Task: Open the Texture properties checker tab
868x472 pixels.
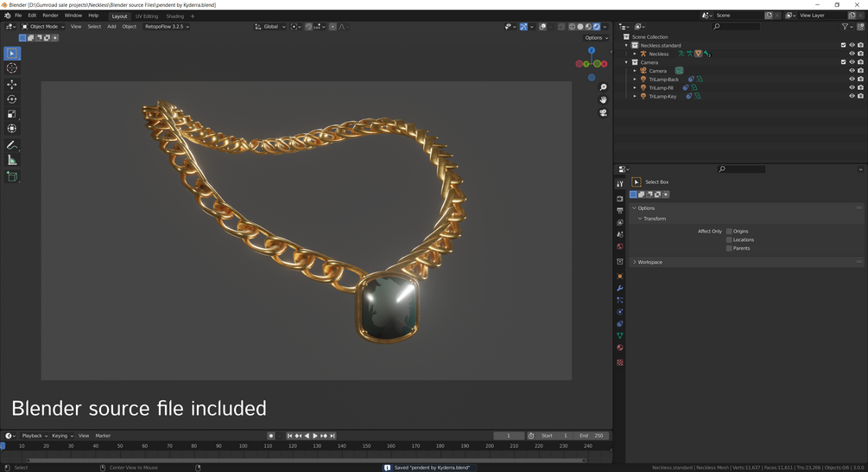Action: click(620, 362)
